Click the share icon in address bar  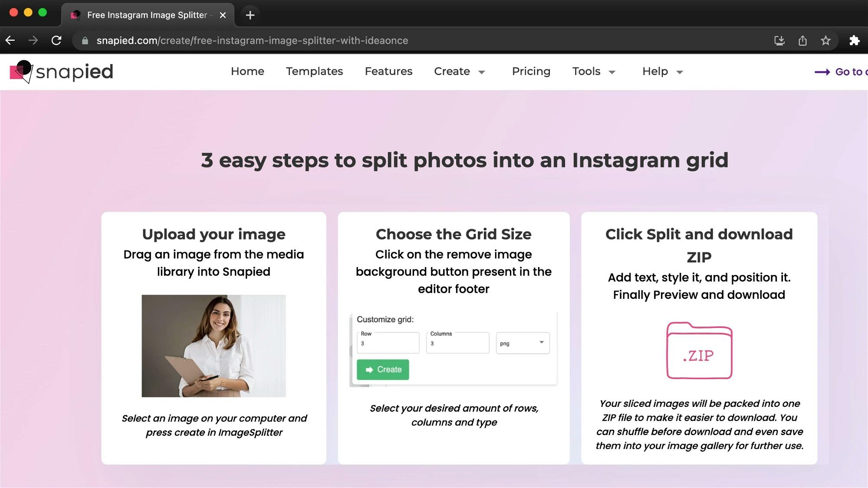[x=802, y=40]
